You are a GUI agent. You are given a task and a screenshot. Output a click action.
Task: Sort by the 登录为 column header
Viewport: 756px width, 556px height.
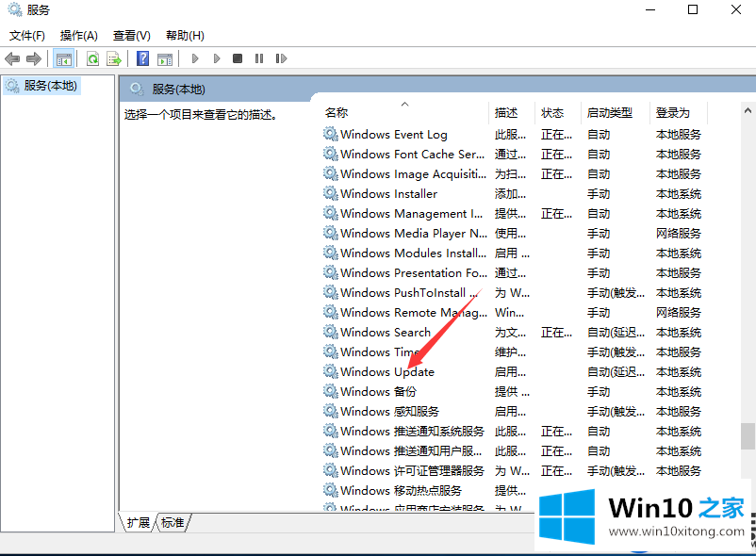coord(673,113)
